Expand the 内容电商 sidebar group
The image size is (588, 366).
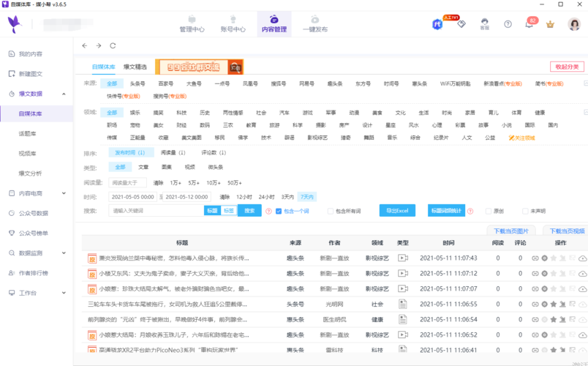(64, 193)
